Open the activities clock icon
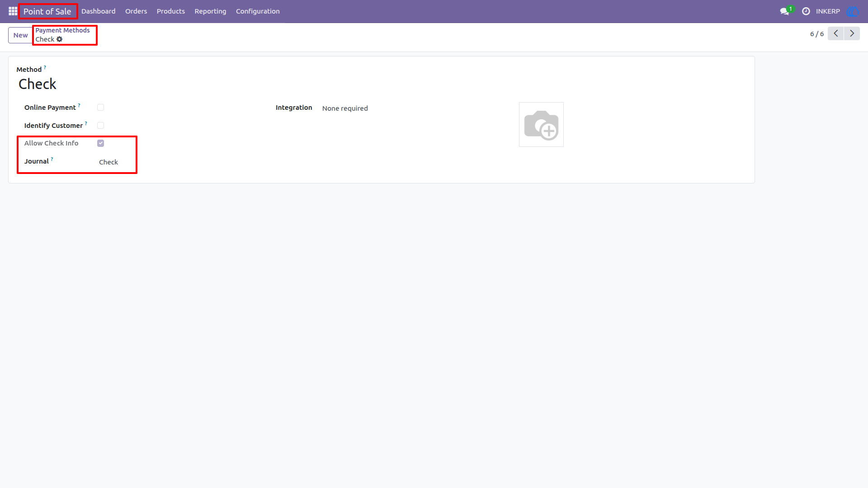The height and width of the screenshot is (488, 868). pos(806,11)
